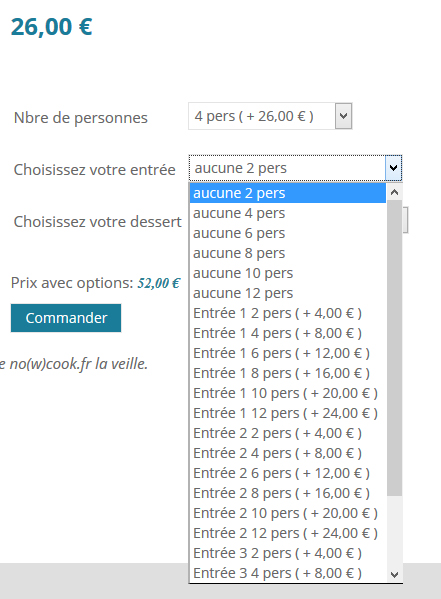The width and height of the screenshot is (441, 599).
Task: Choose Entrée 2 10 pers (+ 20,00 €)
Action: pyautogui.click(x=288, y=513)
